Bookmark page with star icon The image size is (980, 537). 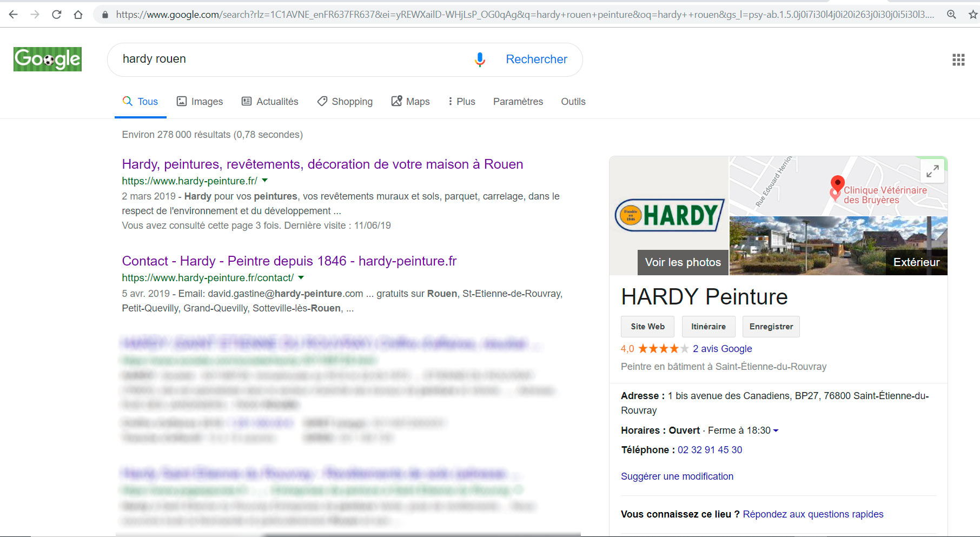(973, 15)
